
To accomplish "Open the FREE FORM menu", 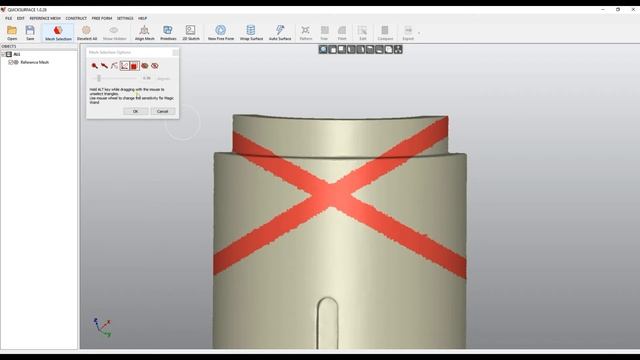I will [102, 18].
